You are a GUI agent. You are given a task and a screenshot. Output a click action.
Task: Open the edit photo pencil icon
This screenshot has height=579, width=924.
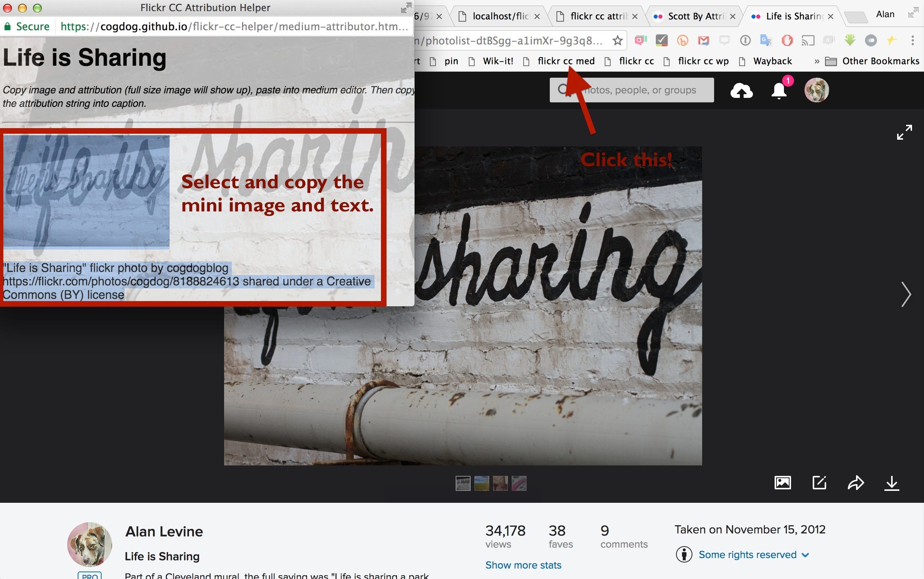pos(819,483)
